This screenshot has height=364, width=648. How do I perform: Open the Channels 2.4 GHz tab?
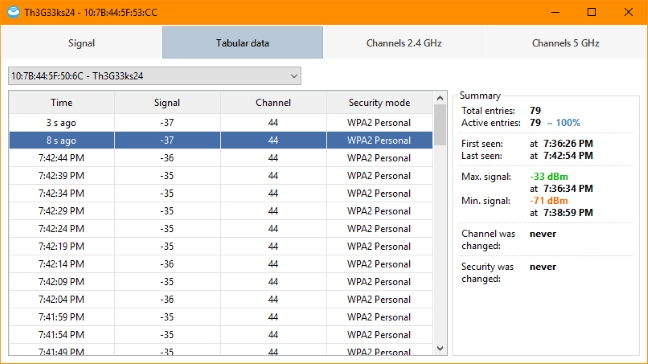coord(404,43)
